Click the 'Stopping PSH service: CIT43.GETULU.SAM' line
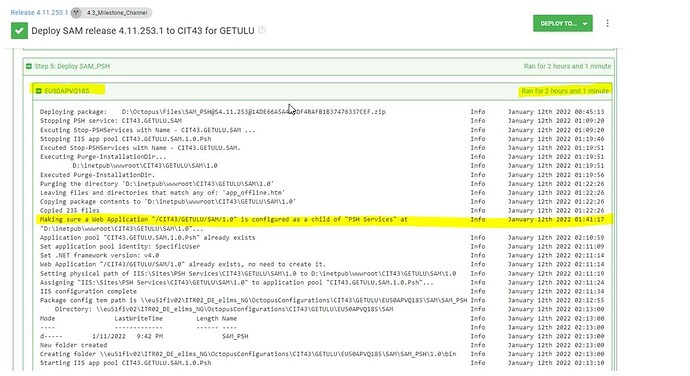Screen dimensions: 690x376 pyautogui.click(x=111, y=121)
